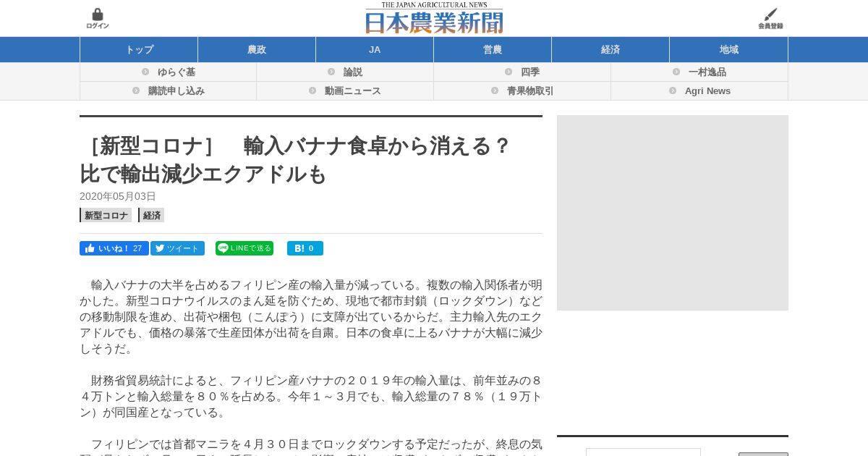Image resolution: width=868 pixels, height=456 pixels.
Task: Select the 経済 article tag
Action: [151, 215]
